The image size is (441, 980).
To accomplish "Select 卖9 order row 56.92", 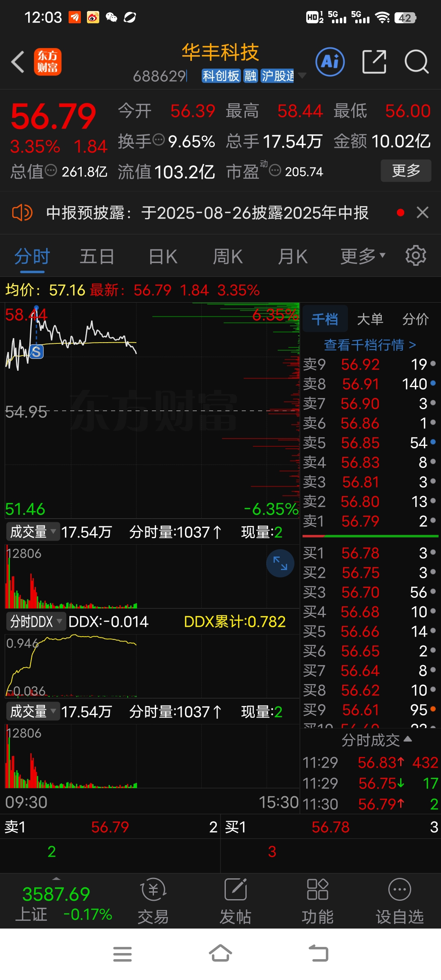I will pos(370,364).
